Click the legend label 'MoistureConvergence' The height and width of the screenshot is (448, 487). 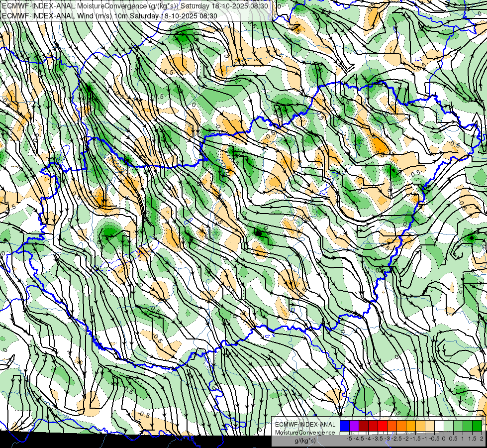305,433
